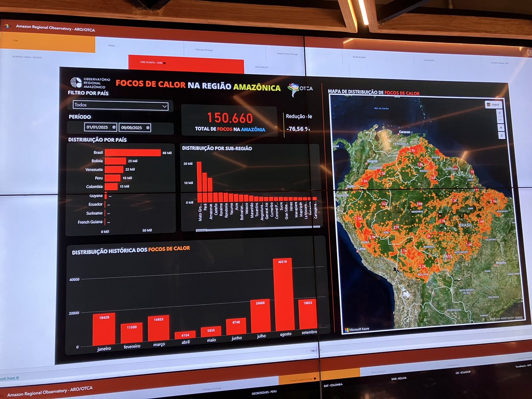532x399 pixels.
Task: Click the map pitch control icon
Action: point(501,128)
